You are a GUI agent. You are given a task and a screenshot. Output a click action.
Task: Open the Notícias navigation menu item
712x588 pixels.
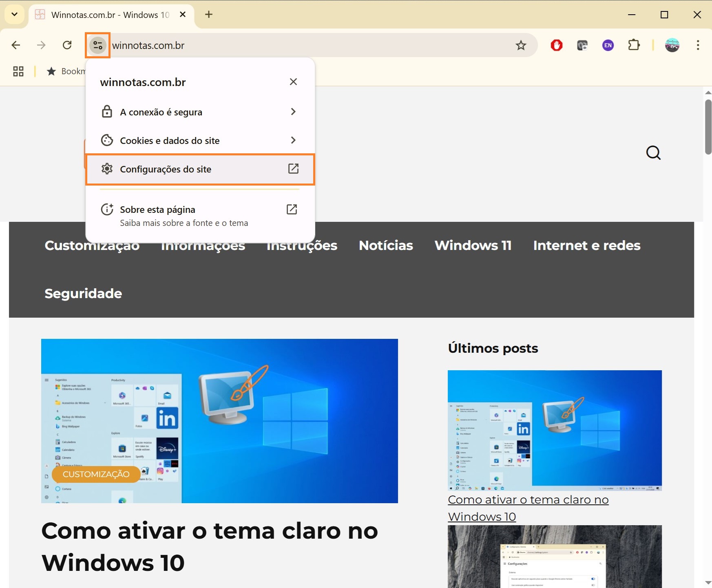click(386, 245)
